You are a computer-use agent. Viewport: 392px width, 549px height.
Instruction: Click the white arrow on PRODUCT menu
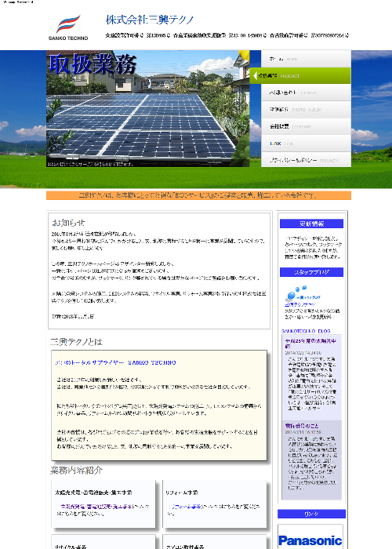point(255,75)
